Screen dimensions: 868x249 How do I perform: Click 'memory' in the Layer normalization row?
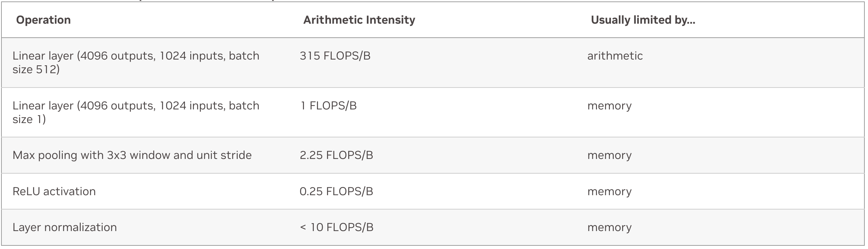(610, 227)
